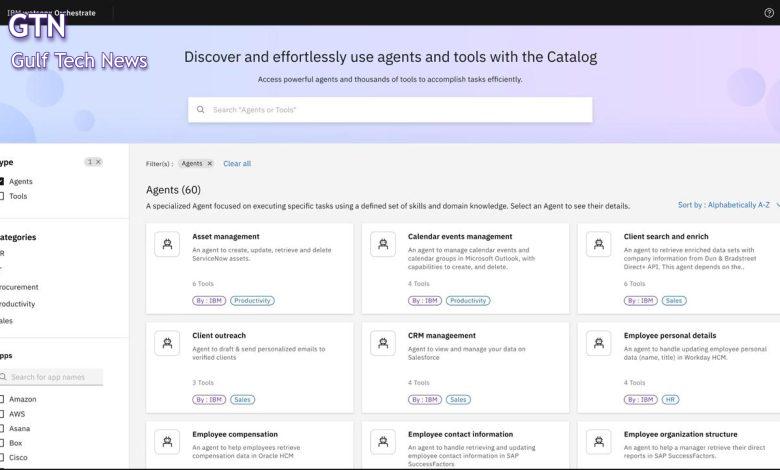Click the CRM management agent icon
Image resolution: width=780 pixels, height=470 pixels.
coord(383,344)
